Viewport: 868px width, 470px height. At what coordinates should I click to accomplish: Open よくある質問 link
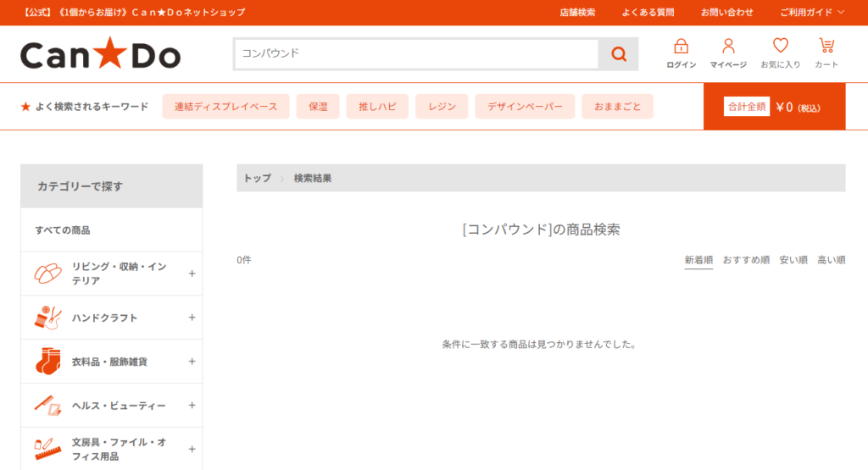coord(648,12)
